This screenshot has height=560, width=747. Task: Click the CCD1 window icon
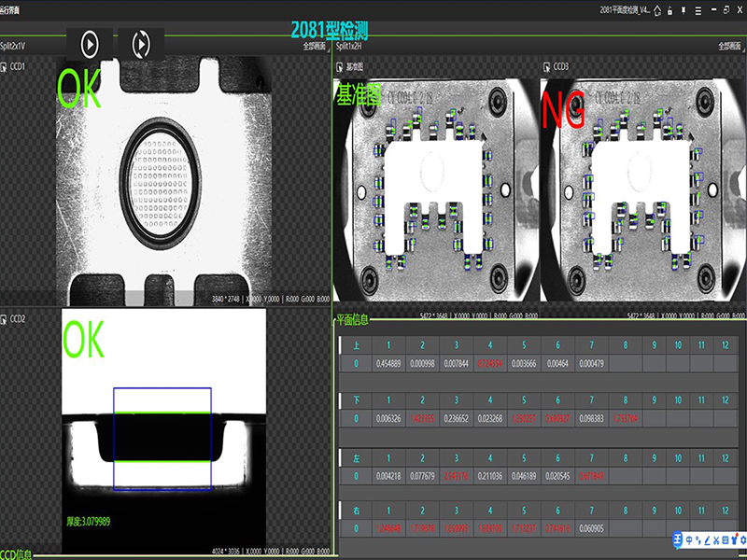coord(5,67)
